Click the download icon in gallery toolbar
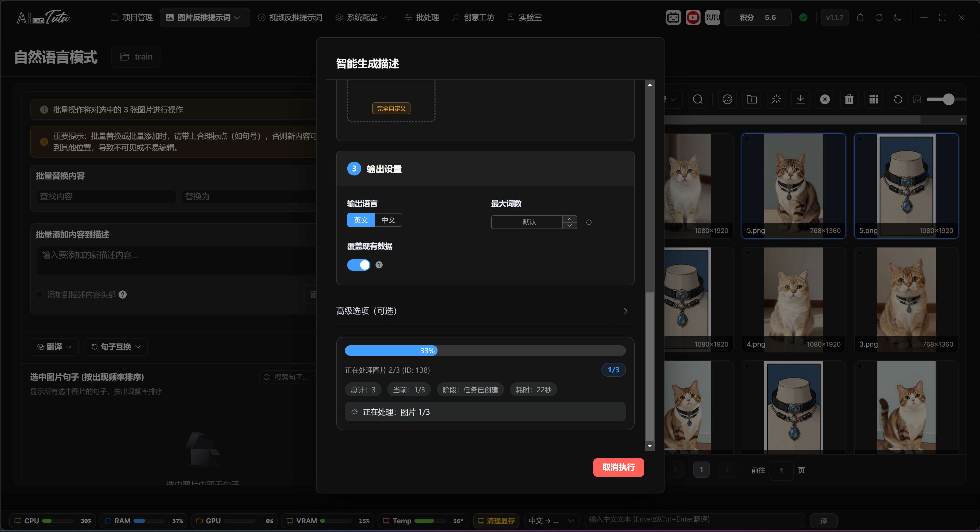980x532 pixels. [x=801, y=99]
